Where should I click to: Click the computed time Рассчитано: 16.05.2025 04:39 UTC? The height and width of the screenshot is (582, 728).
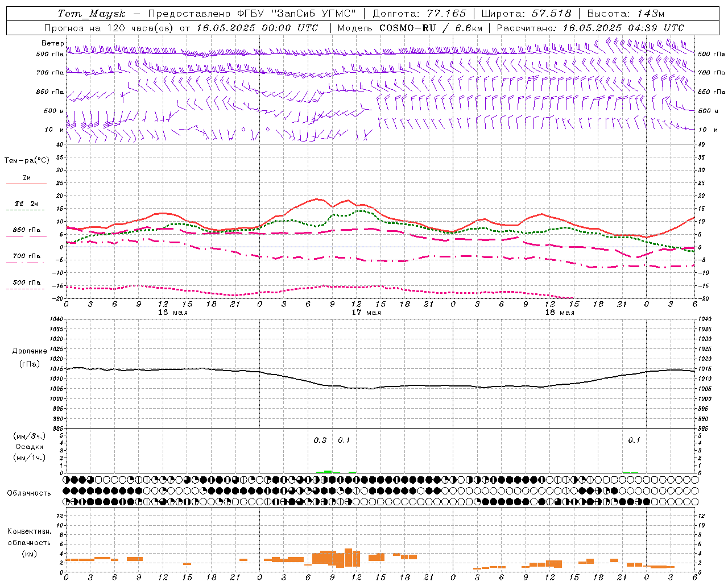pos(590,28)
